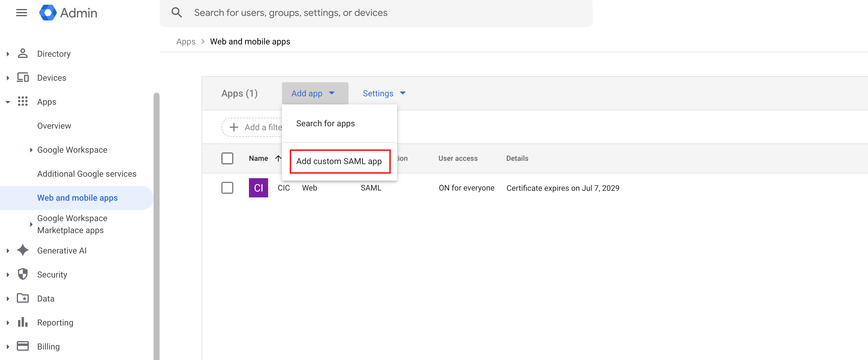
Task: Click the Security shield icon
Action: 22,274
